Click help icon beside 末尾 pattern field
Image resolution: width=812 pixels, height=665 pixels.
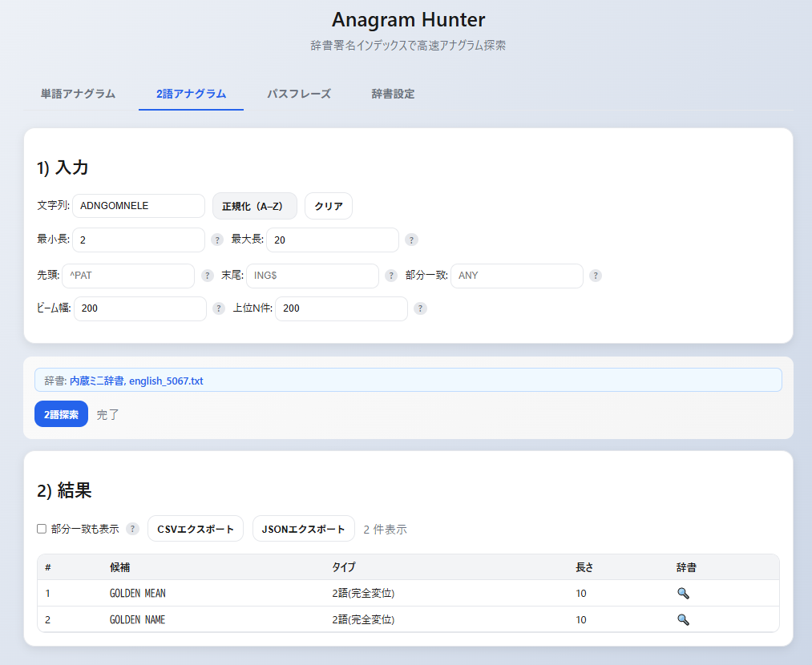tap(391, 276)
